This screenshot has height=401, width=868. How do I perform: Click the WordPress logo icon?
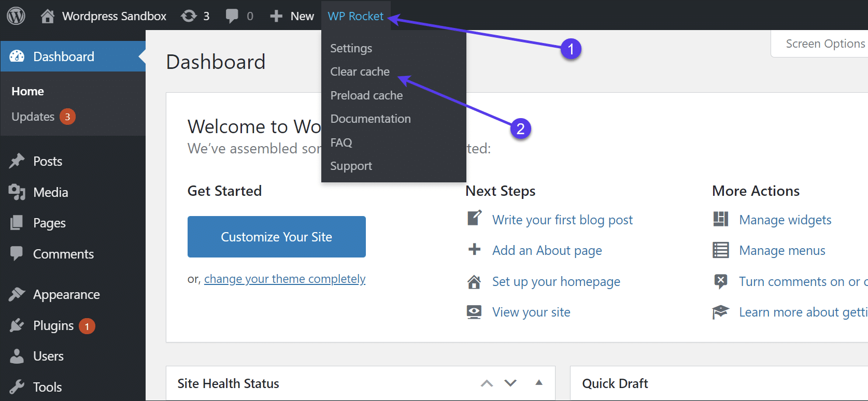(x=16, y=16)
